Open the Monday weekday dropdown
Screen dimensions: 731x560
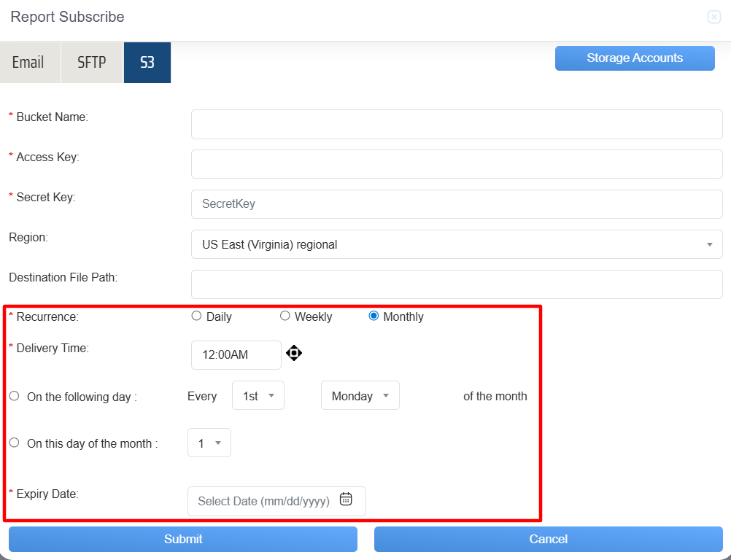pos(360,396)
